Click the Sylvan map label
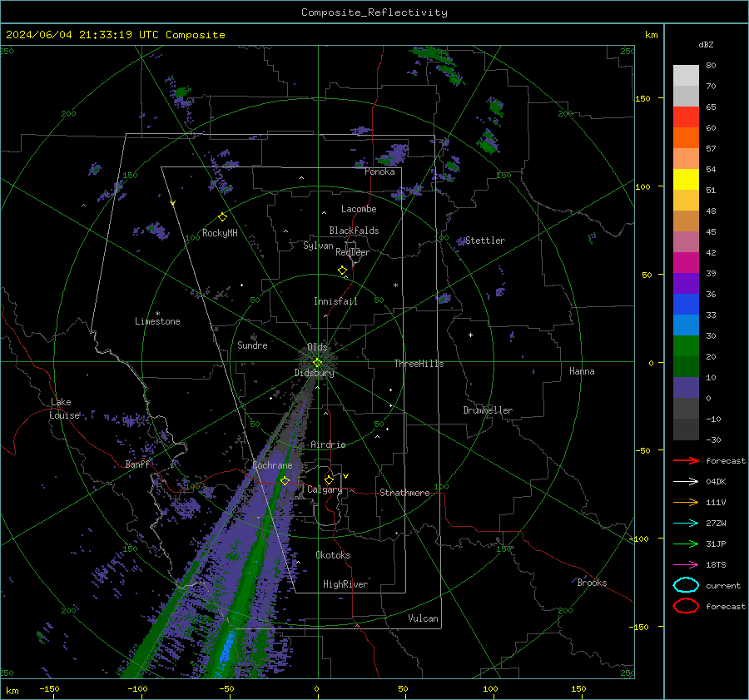749x700 pixels. [318, 246]
